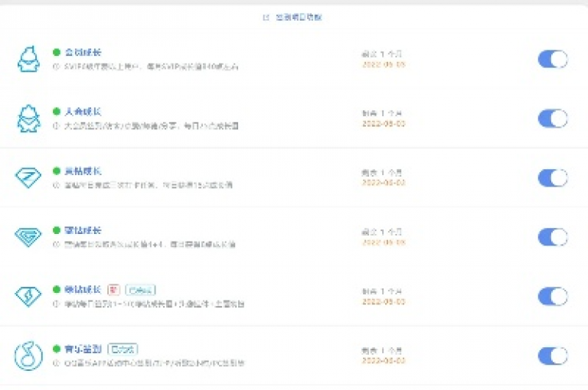Click the music note circle icon
Screen dimensions: 588x390
click(x=28, y=356)
